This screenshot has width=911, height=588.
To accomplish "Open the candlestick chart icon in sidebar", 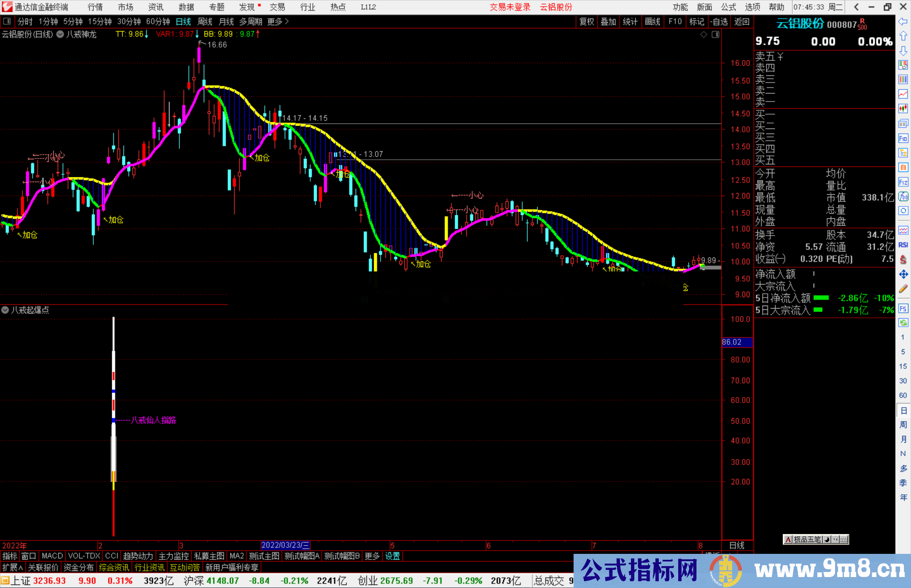I will click(903, 108).
